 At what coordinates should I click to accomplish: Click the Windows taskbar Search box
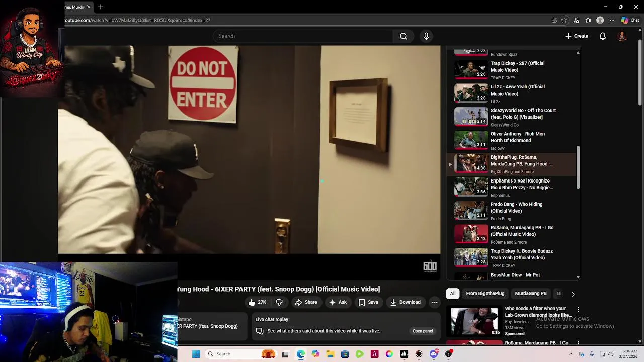pyautogui.click(x=240, y=354)
